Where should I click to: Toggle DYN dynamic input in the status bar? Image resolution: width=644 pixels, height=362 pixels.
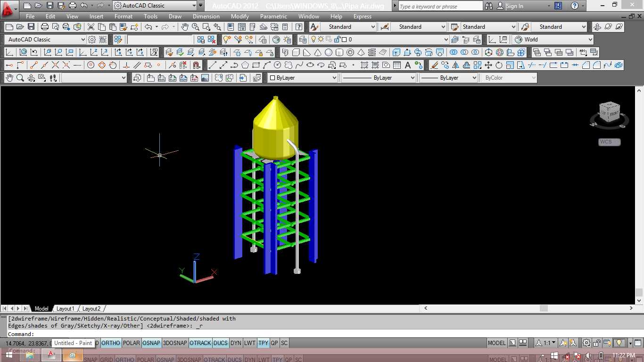pyautogui.click(x=236, y=343)
